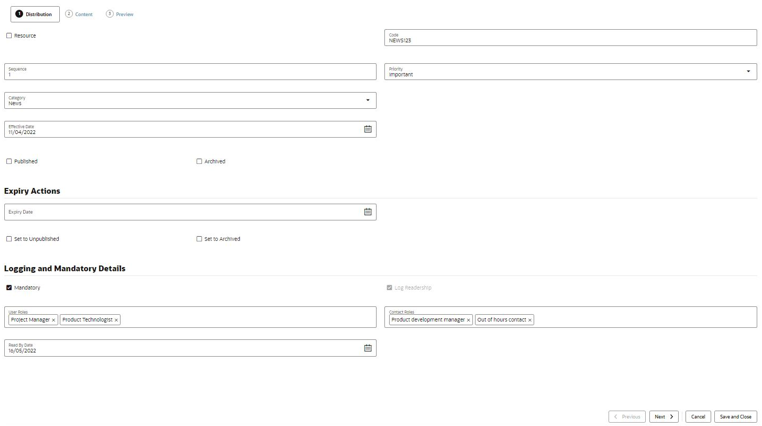Click inside the Read By Date field
This screenshot has width=762, height=426.
coord(190,348)
